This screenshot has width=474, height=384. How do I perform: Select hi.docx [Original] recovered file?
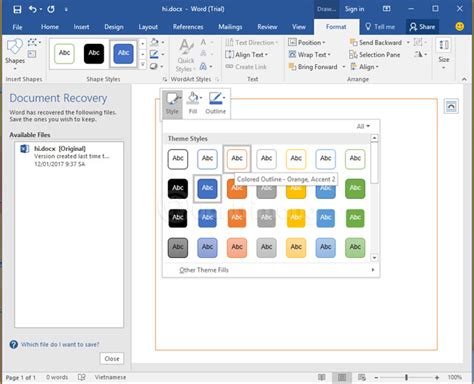[x=69, y=156]
